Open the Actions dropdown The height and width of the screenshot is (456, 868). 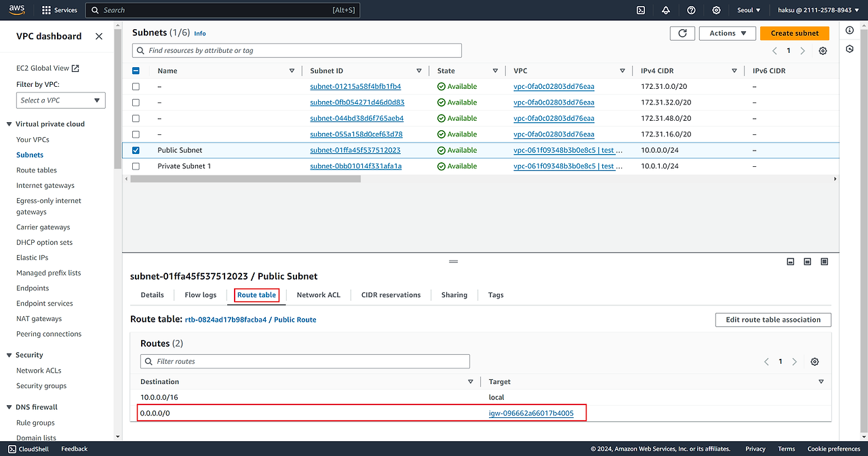point(728,33)
